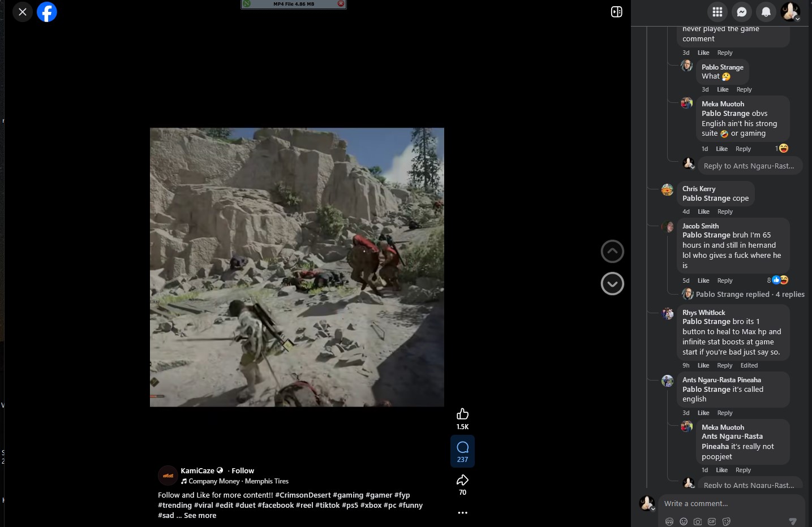
Task: Open the #ps5 hashtag
Action: 350,506
